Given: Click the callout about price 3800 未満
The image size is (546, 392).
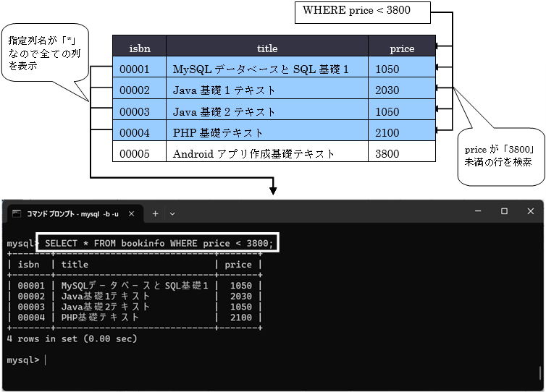Looking at the screenshot, I should (x=498, y=156).
